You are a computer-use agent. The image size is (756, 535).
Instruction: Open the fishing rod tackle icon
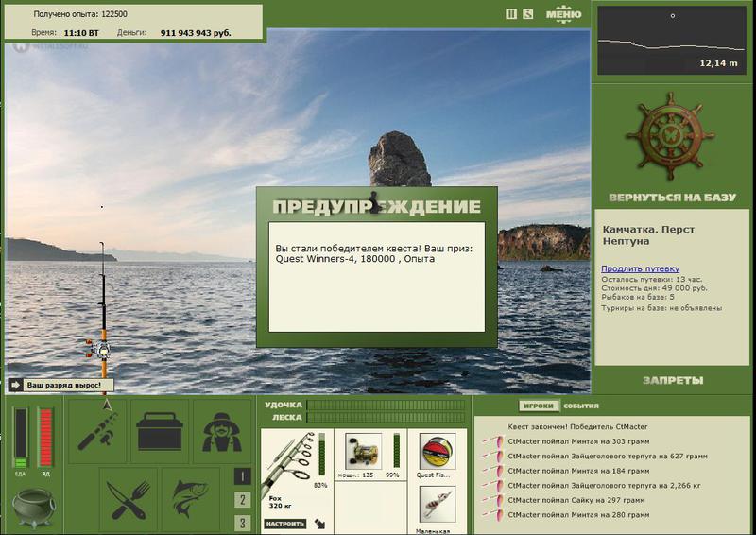pyautogui.click(x=98, y=430)
